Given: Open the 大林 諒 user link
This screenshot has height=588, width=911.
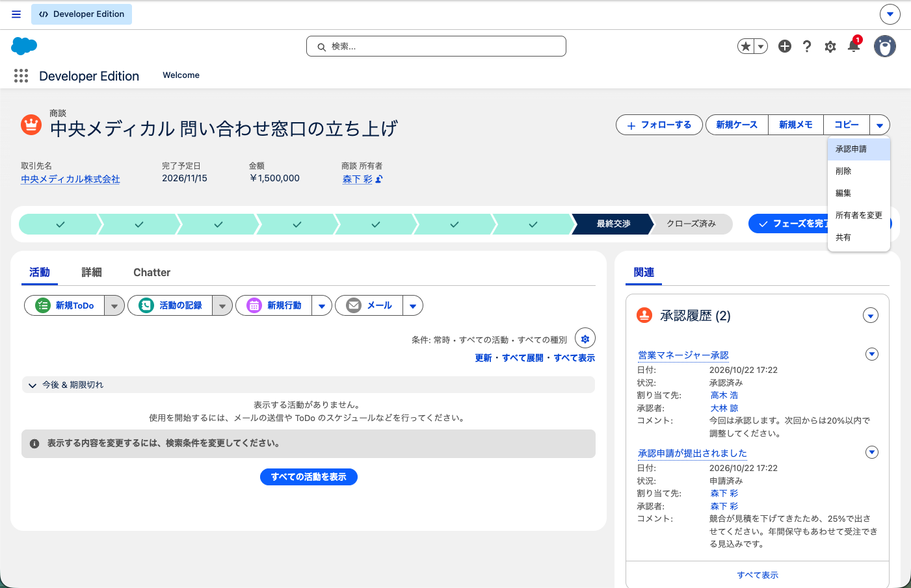Looking at the screenshot, I should tap(724, 408).
